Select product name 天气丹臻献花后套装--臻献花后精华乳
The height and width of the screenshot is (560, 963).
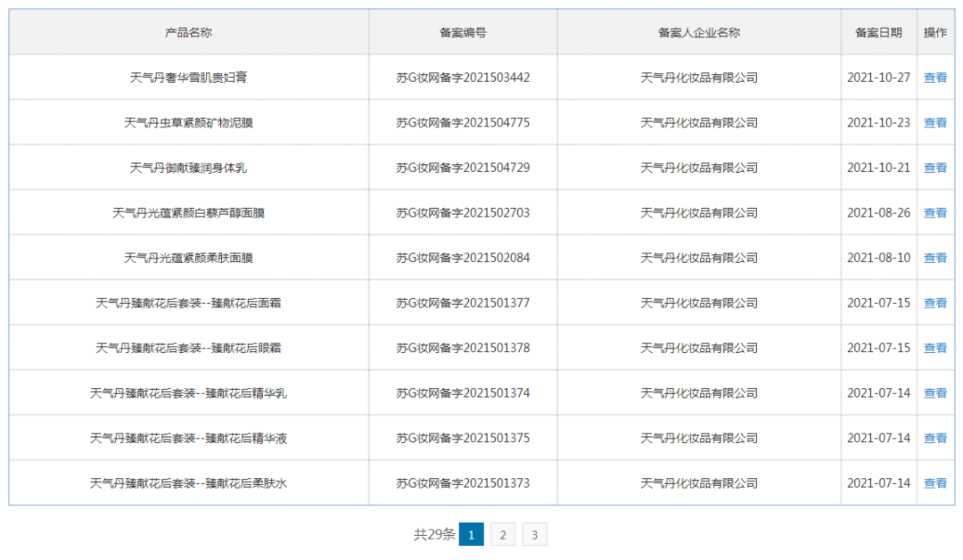coord(188,393)
